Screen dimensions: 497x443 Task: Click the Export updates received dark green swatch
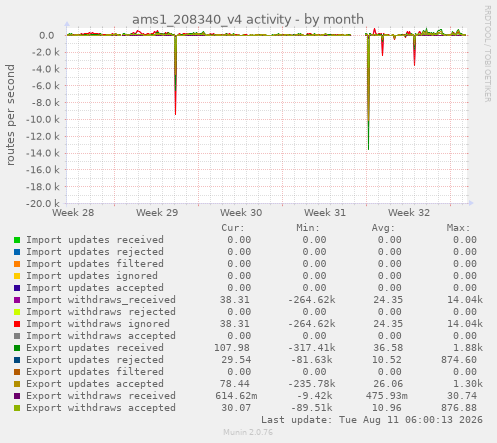coord(17,348)
